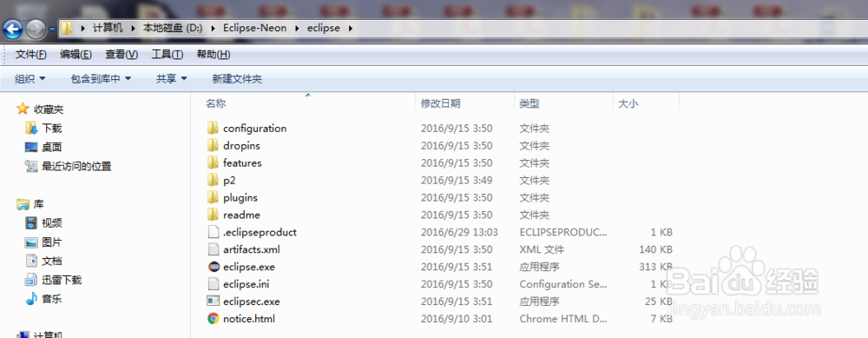868x338 pixels.
Task: Sort files by 类型 column header
Action: (529, 103)
